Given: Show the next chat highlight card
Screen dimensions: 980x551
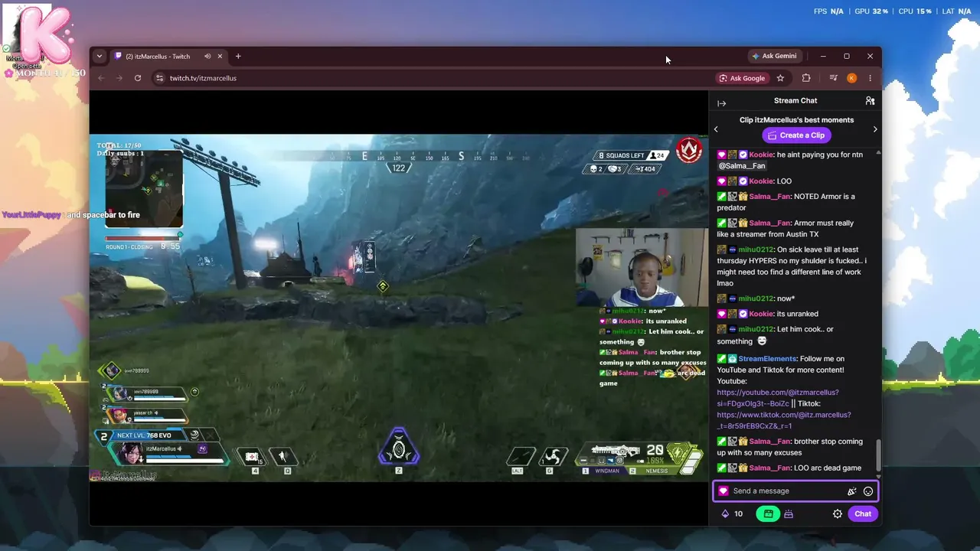Looking at the screenshot, I should 875,129.
